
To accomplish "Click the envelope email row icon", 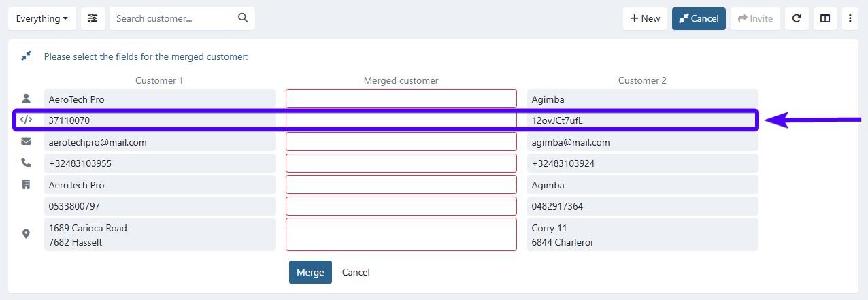I will [26, 141].
